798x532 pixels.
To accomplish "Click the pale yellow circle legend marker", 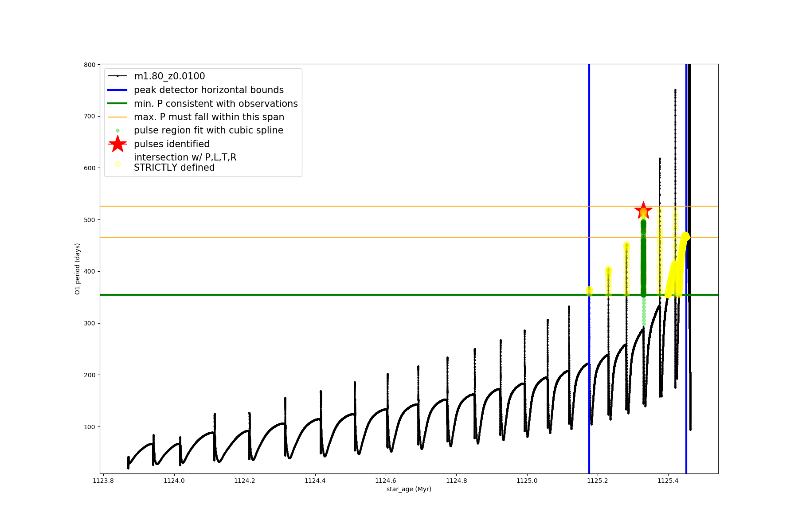I will point(117,164).
